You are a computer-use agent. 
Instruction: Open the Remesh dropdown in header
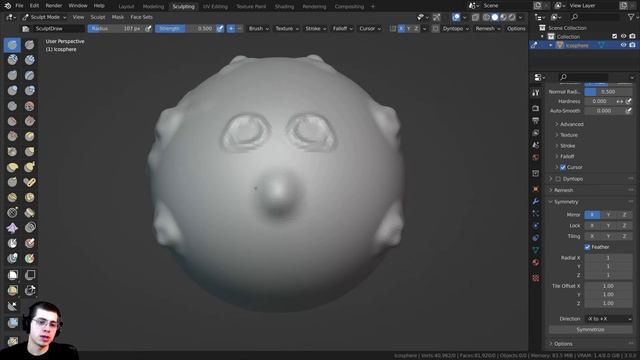tap(488, 29)
